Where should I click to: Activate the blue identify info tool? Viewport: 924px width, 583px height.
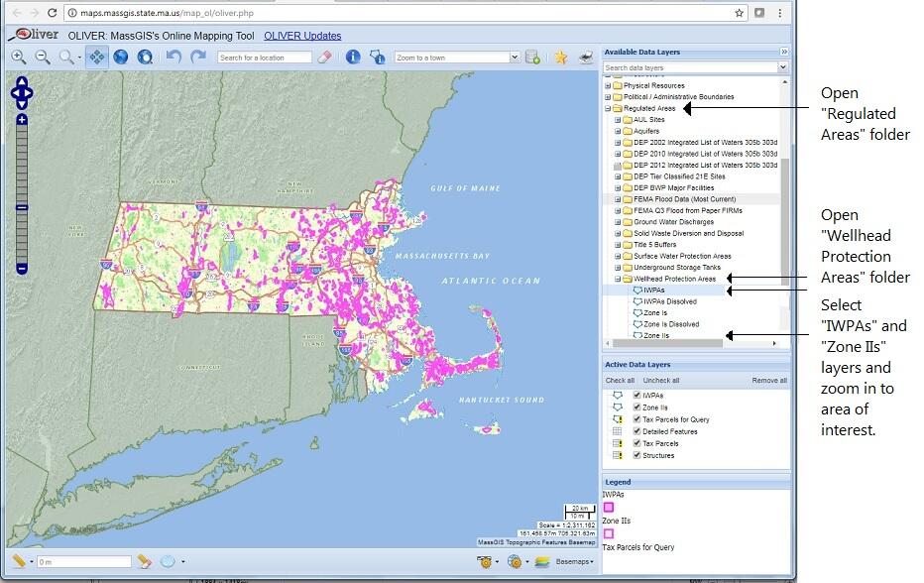tap(353, 58)
